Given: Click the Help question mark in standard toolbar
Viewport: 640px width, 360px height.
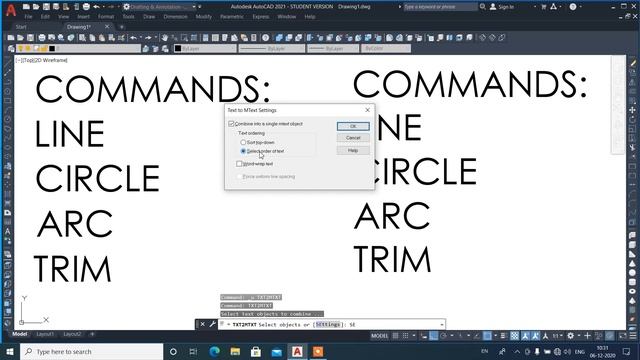Looking at the screenshot, I should click(x=266, y=38).
